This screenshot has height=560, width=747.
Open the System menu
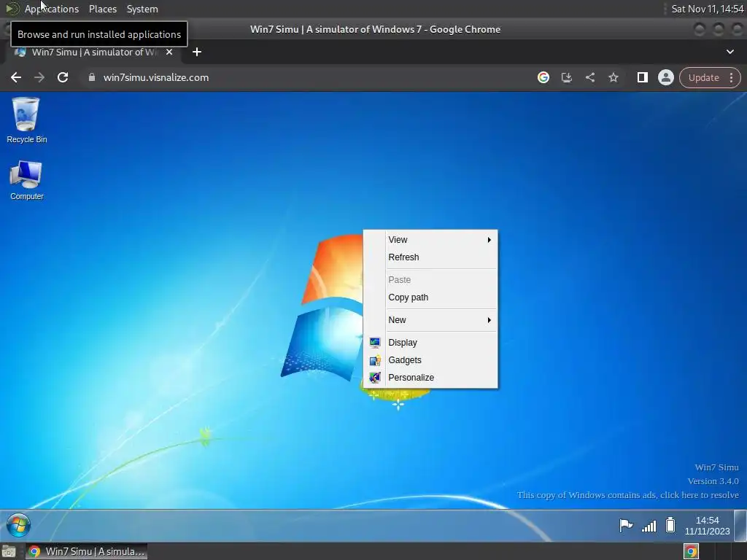142,9
